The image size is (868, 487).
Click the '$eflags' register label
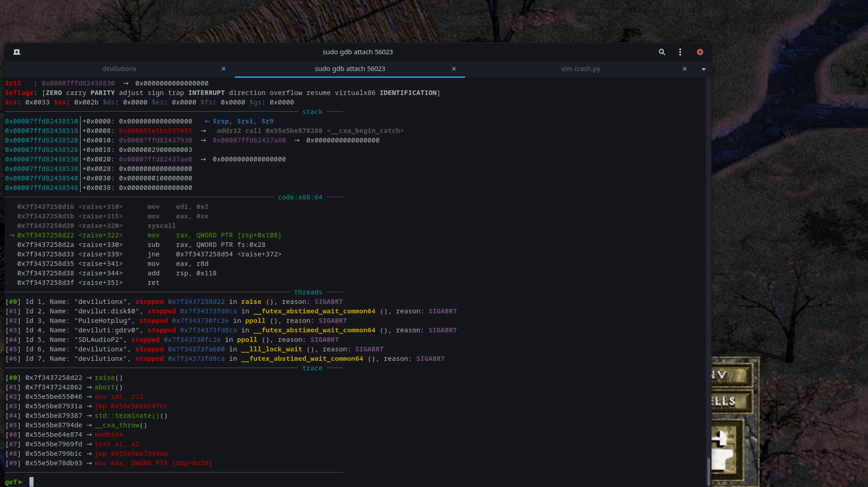coord(19,93)
